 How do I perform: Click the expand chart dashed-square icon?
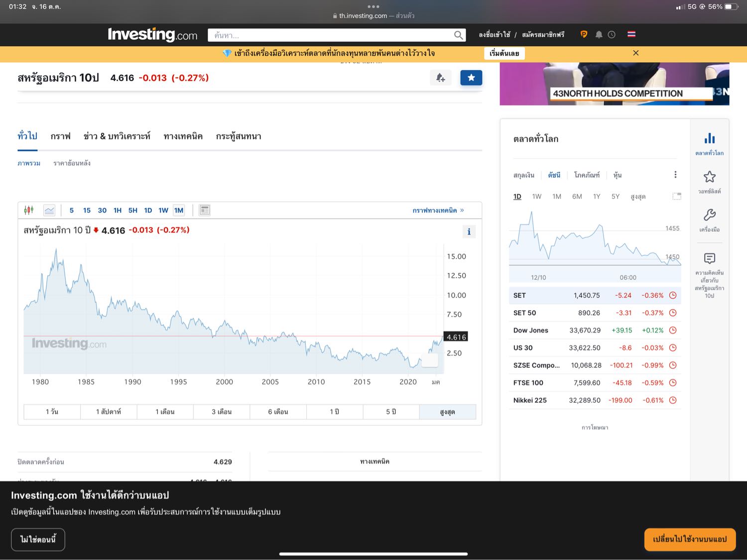(677, 196)
